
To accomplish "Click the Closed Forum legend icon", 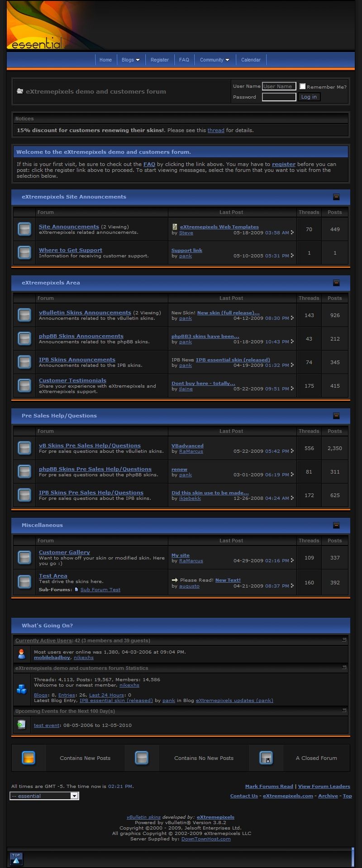I will pyautogui.click(x=266, y=758).
